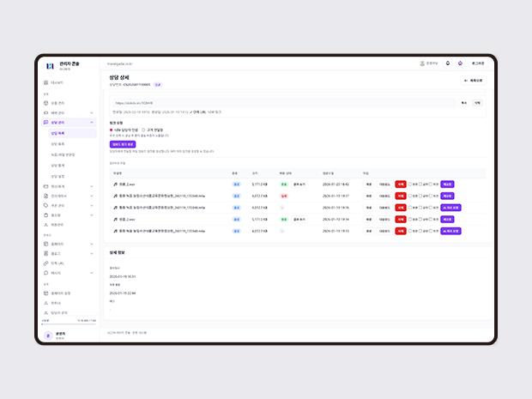Select the first radio option under 링크 유형

tap(112, 130)
